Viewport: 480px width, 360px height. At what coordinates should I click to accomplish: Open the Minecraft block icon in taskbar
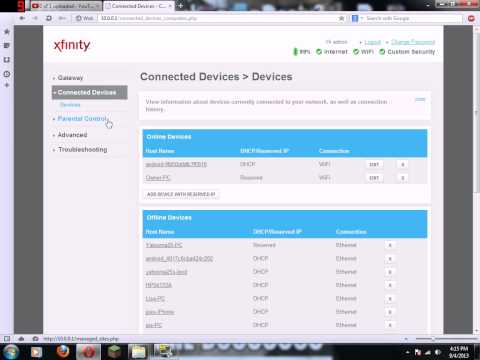point(115,352)
